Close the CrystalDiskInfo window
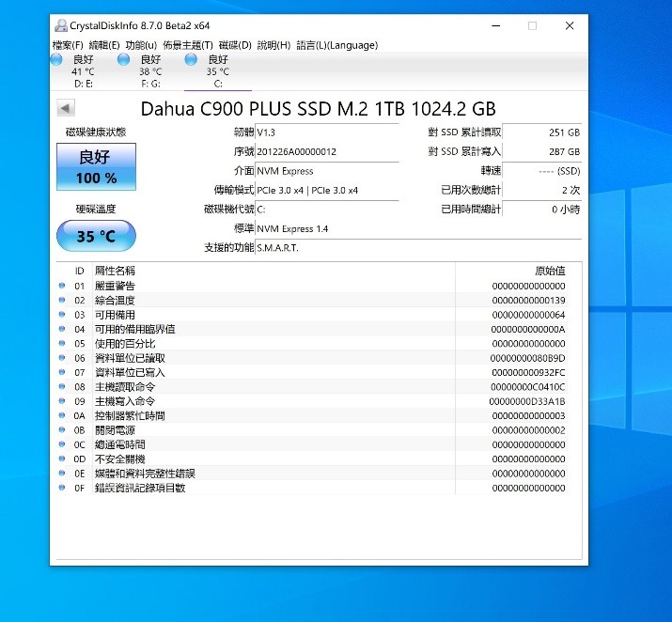Viewport: 672px width, 622px height. pos(570,25)
